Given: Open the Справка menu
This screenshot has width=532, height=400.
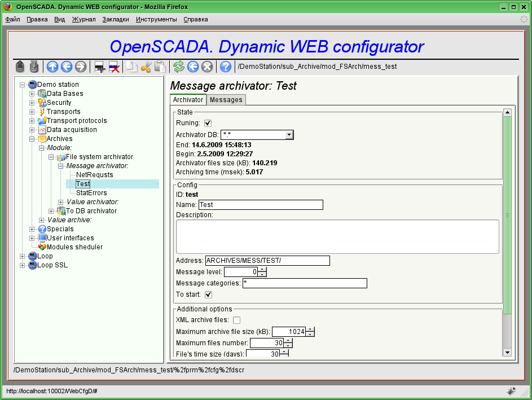Looking at the screenshot, I should [x=195, y=19].
